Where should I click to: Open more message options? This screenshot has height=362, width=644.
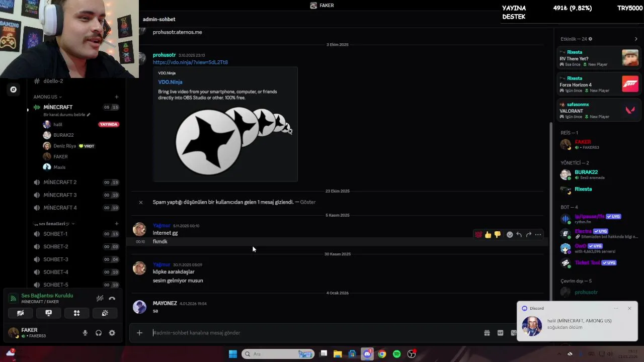tap(538, 235)
